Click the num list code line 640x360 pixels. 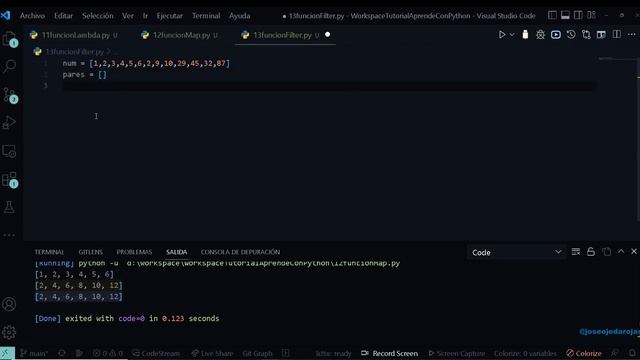click(x=146, y=63)
